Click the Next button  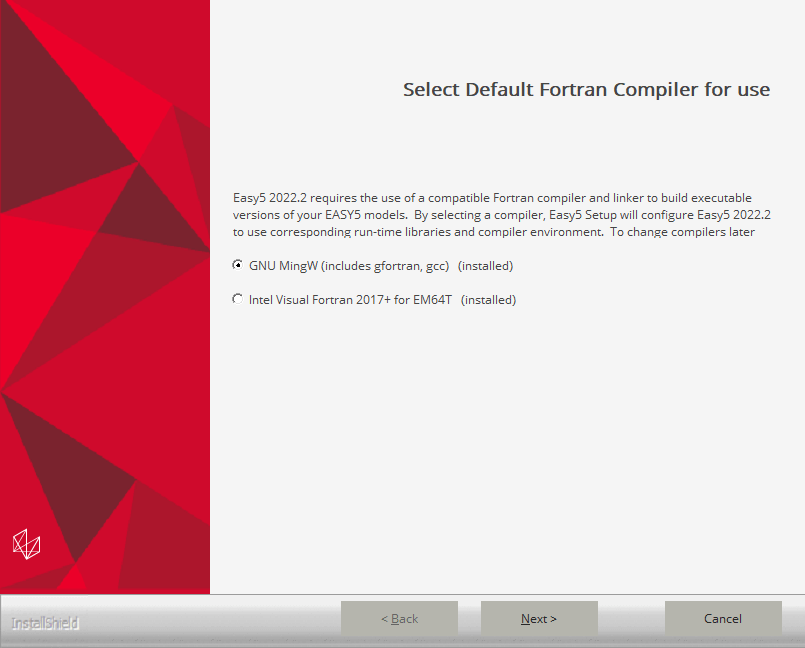coord(539,619)
